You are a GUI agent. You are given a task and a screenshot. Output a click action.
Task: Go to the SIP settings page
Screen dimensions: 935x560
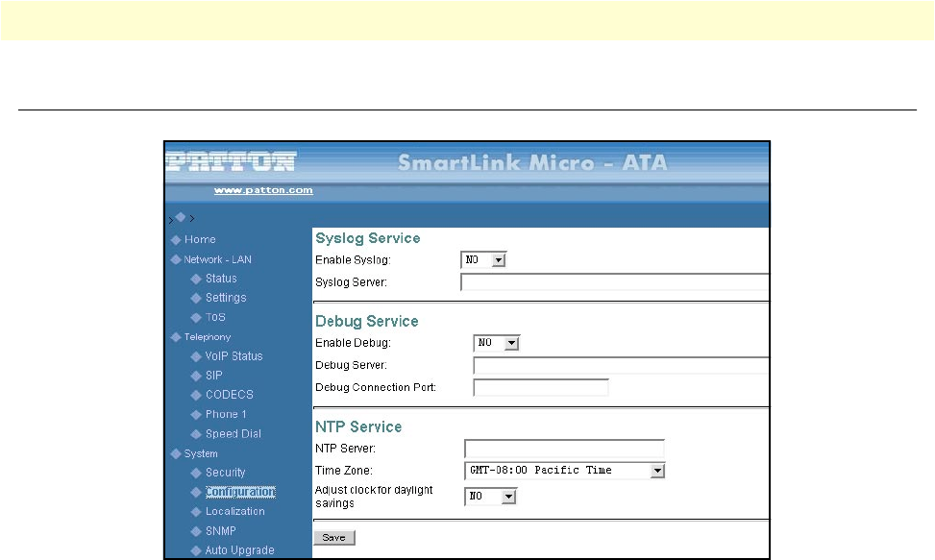[214, 376]
